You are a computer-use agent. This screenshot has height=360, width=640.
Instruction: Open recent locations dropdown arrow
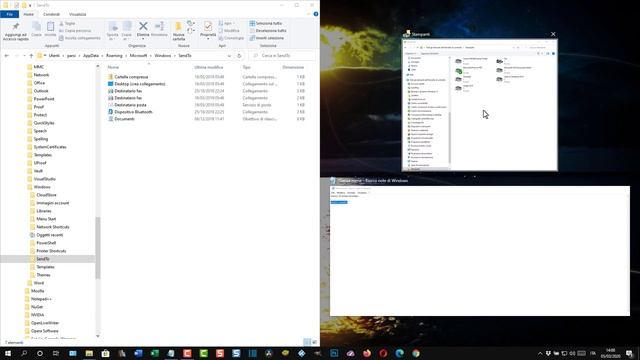click(24, 56)
